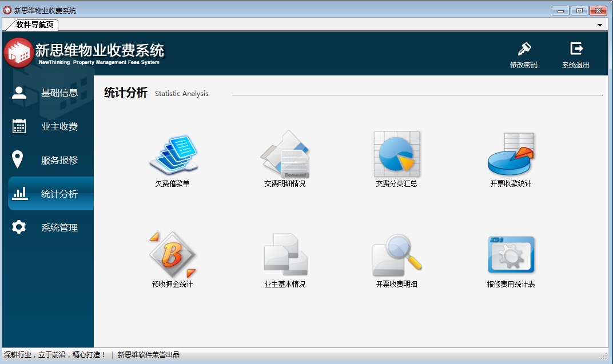Click the app icon in the title bar
613x364 pixels.
[7, 10]
